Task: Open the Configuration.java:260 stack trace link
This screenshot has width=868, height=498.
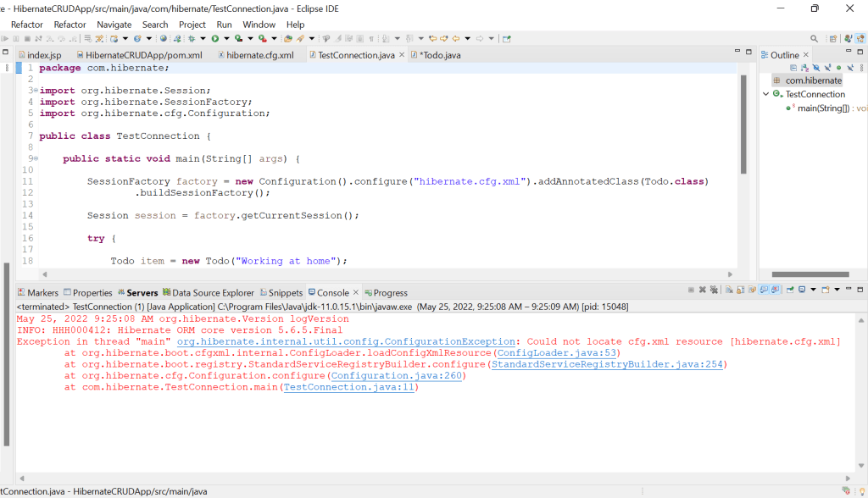Action: [397, 376]
